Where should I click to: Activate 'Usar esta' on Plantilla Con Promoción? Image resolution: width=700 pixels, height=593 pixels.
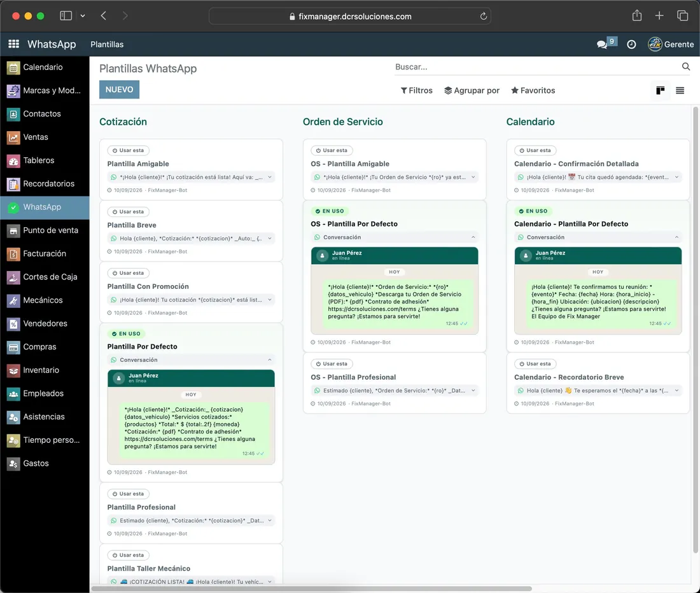coord(128,272)
